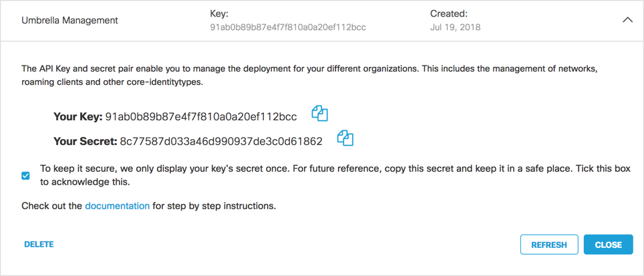
Task: Click the REFRESH button
Action: pyautogui.click(x=549, y=245)
